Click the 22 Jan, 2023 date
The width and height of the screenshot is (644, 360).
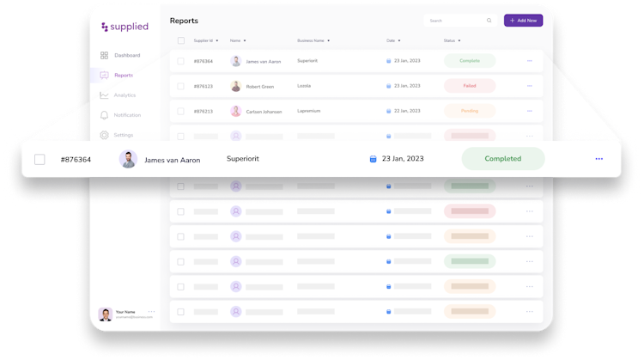coord(407,111)
